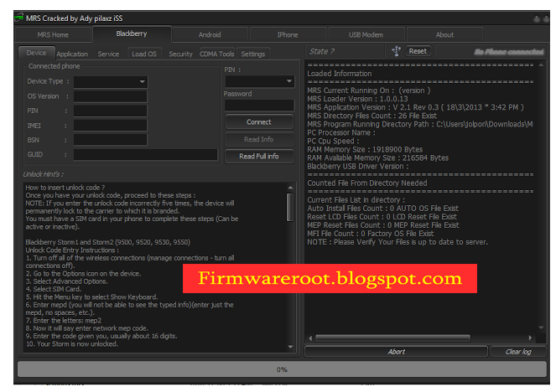This screenshot has height=392, width=556.
Task: Click the unlock hints scrollbar thumb
Action: tap(290, 208)
